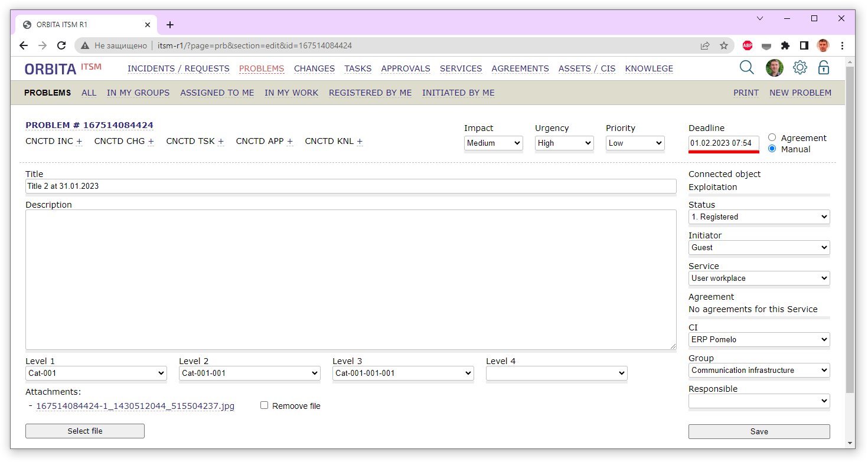
Task: Switch to ASSIGNED TO ME tab
Action: point(217,93)
